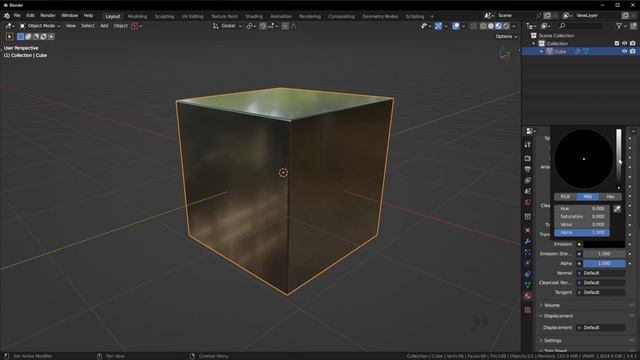Toggle show gizmos button

[x=438, y=26]
